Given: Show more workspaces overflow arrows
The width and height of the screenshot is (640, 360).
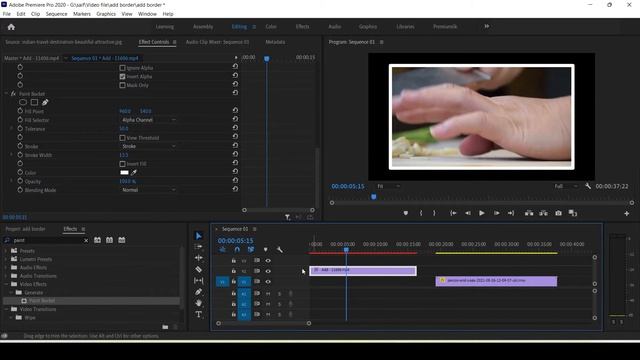Looking at the screenshot, I should [487, 27].
